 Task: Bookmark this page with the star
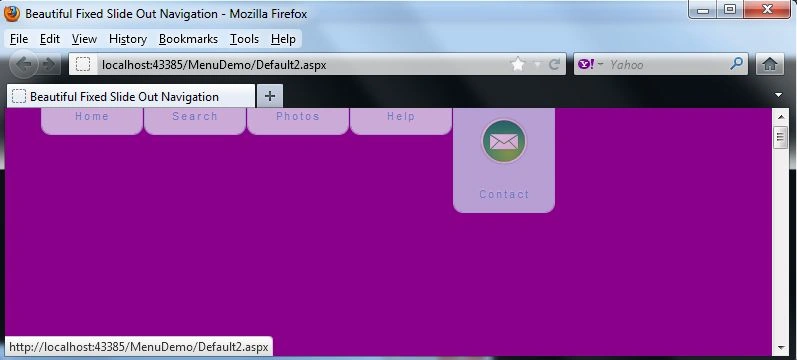click(x=517, y=65)
